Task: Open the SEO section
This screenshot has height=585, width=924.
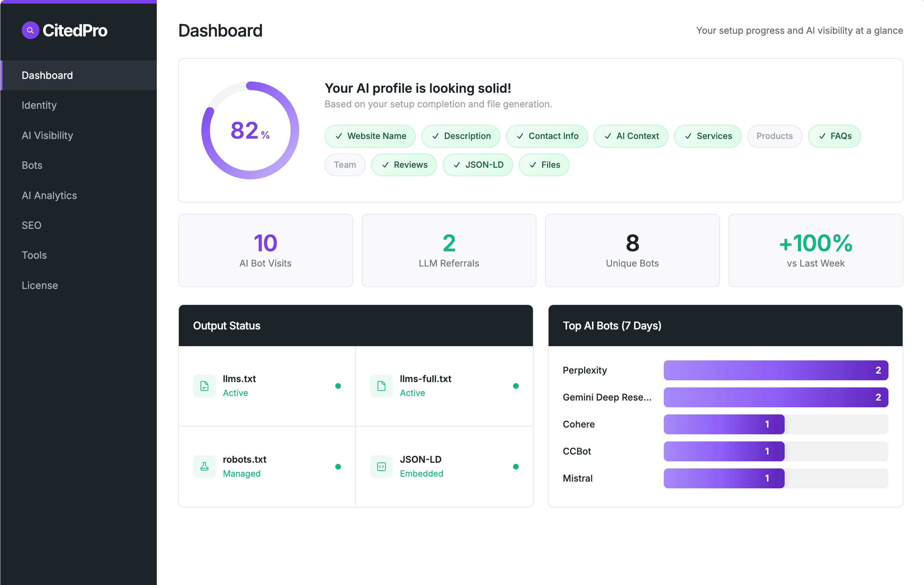Action: point(32,225)
